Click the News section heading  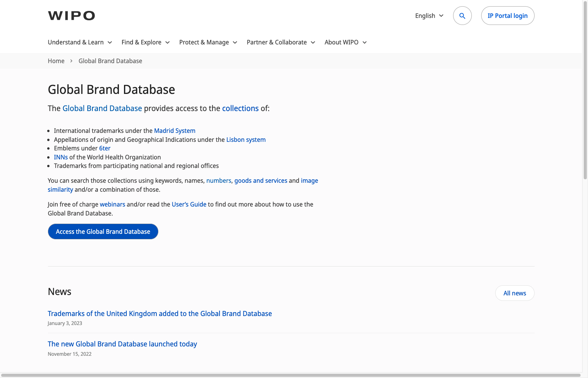(x=60, y=292)
